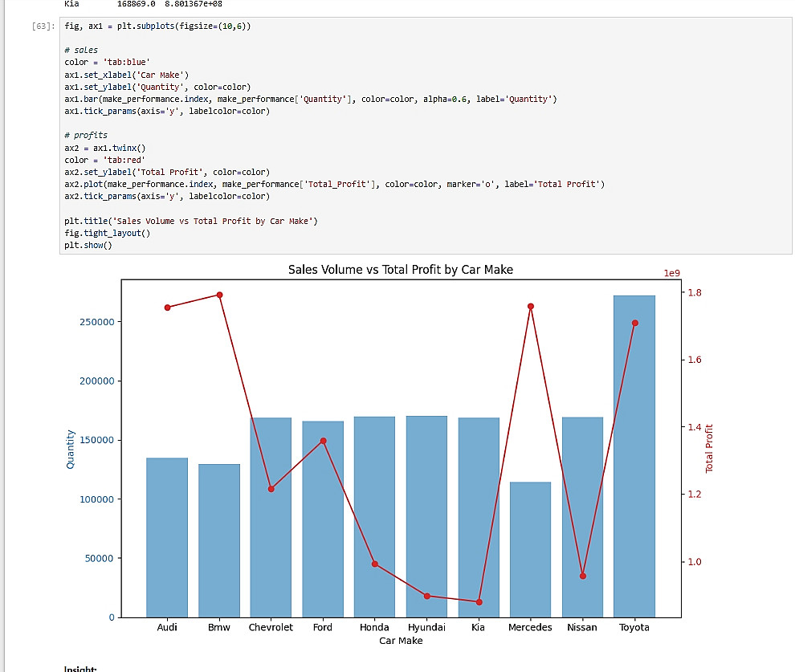The height and width of the screenshot is (672, 795).
Task: Click the 'Nissan' x-axis tick label
Action: [x=582, y=627]
